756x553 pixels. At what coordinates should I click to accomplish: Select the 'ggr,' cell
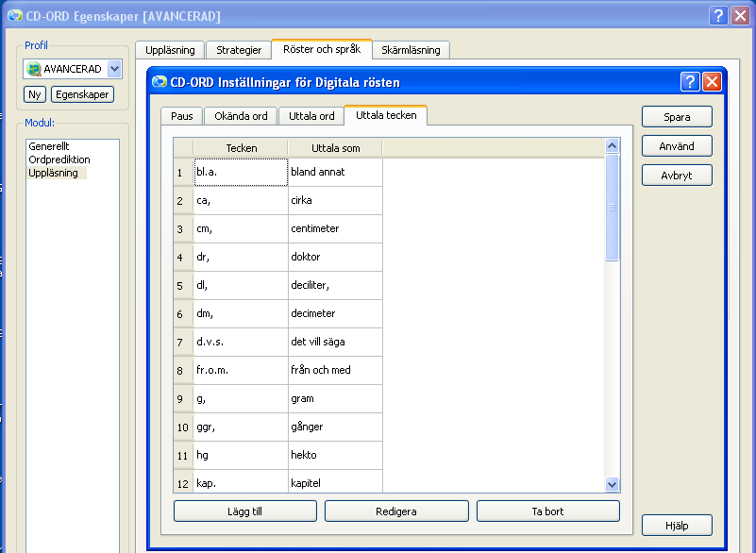(241, 427)
